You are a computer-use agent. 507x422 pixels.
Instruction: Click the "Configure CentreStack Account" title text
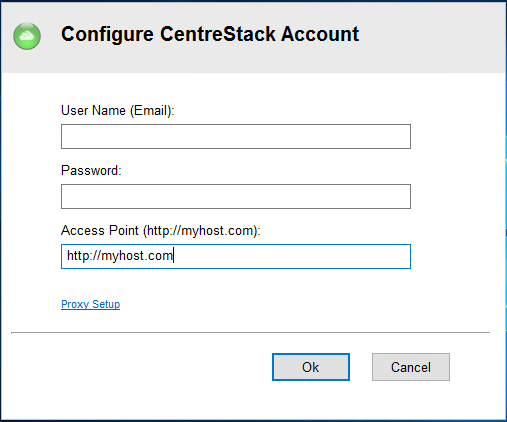click(x=210, y=34)
